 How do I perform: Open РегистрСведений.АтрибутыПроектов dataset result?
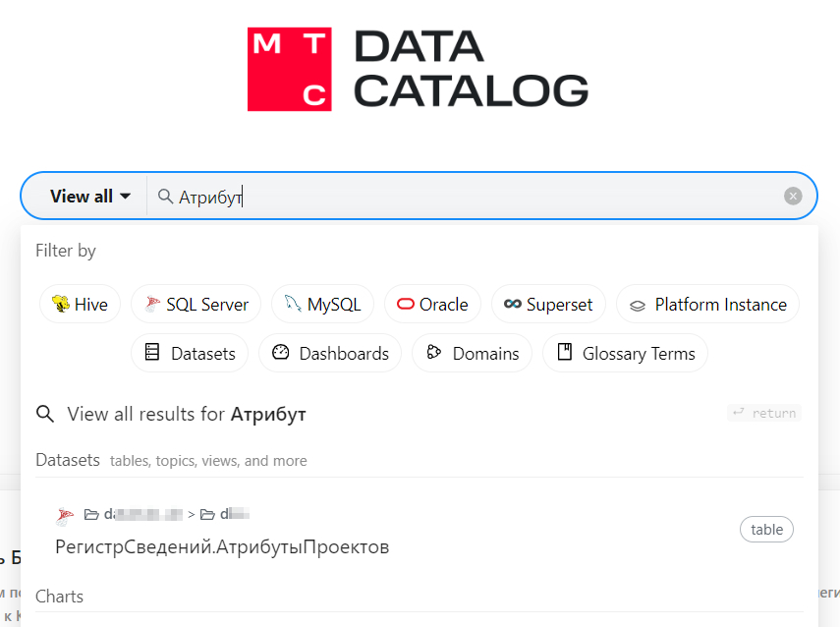pyautogui.click(x=222, y=547)
